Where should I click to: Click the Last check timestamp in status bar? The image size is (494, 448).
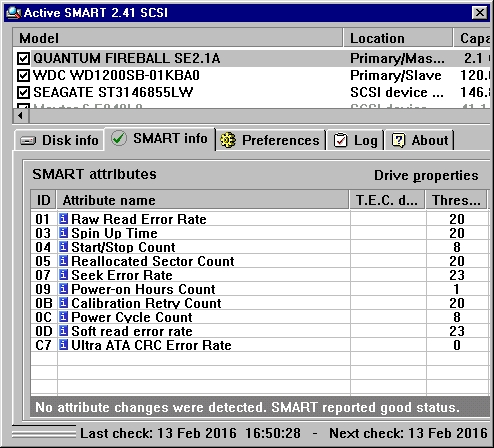point(190,433)
